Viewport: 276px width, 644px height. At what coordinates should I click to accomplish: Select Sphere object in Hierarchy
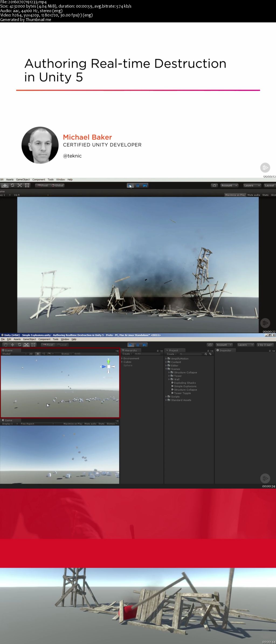tap(128, 366)
